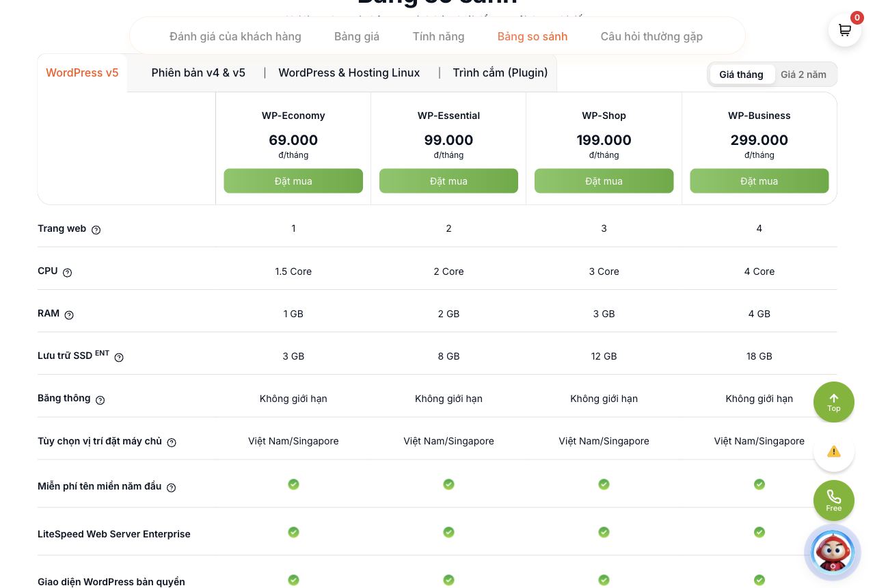Go to Đánh giá của khách hàng section
The width and height of the screenshot is (875, 588).
235,36
